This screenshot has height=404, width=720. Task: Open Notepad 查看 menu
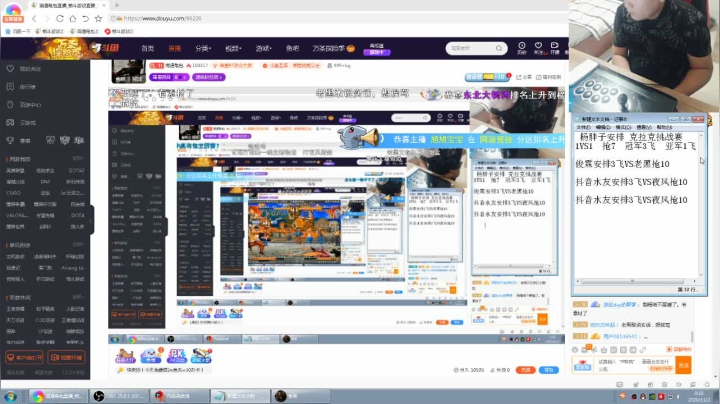click(x=644, y=127)
